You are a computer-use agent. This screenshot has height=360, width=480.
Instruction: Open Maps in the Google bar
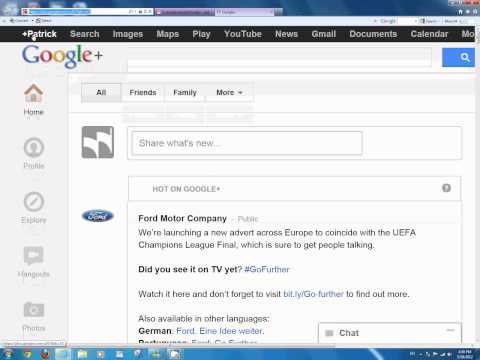pos(168,34)
